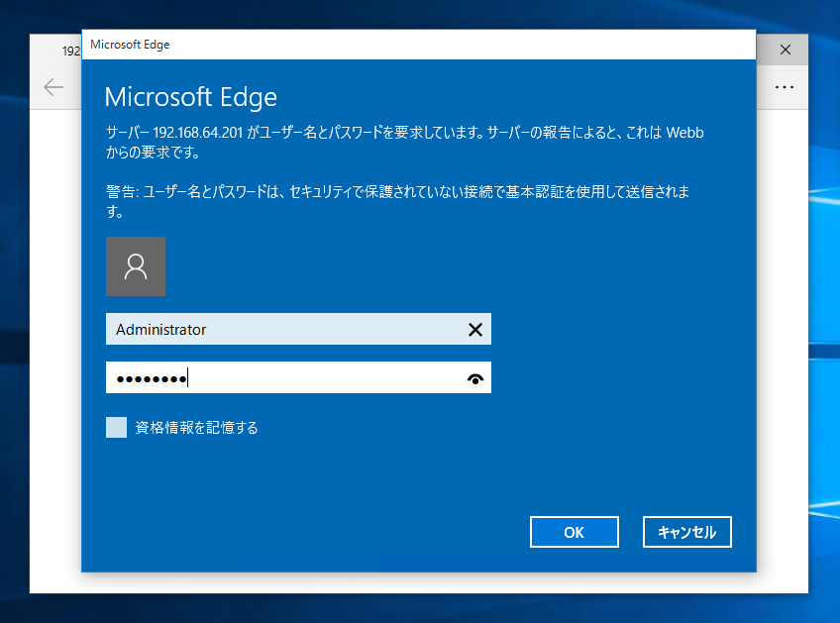The width and height of the screenshot is (840, 623).
Task: Click the OK button
Action: point(575,532)
